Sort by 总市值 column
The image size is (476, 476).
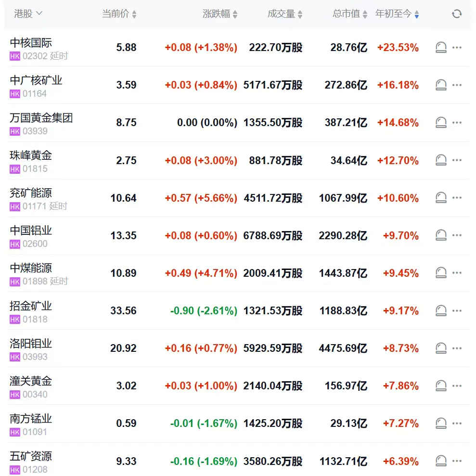click(350, 13)
